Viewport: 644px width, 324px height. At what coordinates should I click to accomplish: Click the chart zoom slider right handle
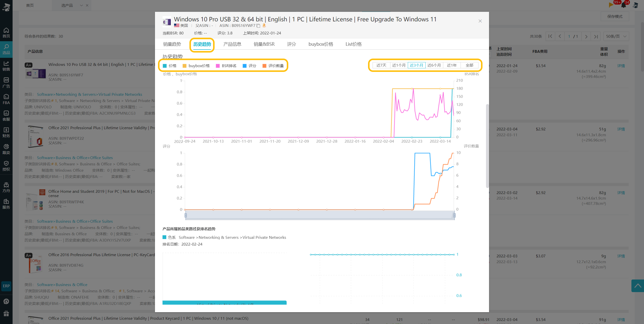(454, 215)
